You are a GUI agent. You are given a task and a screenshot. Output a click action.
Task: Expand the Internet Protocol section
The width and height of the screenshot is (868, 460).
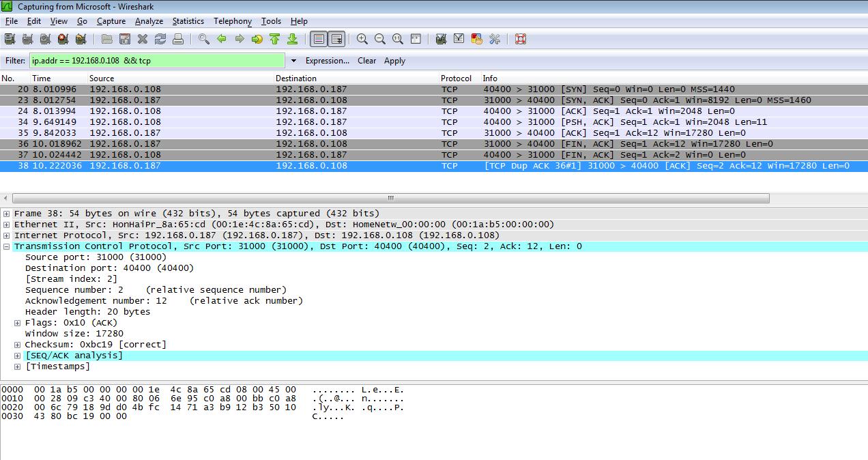[x=7, y=235]
